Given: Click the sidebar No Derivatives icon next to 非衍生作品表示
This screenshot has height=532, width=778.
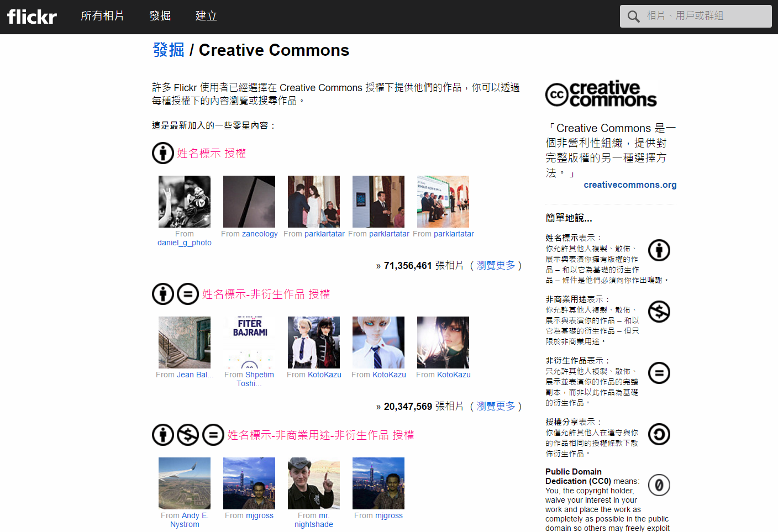Looking at the screenshot, I should 659,373.
